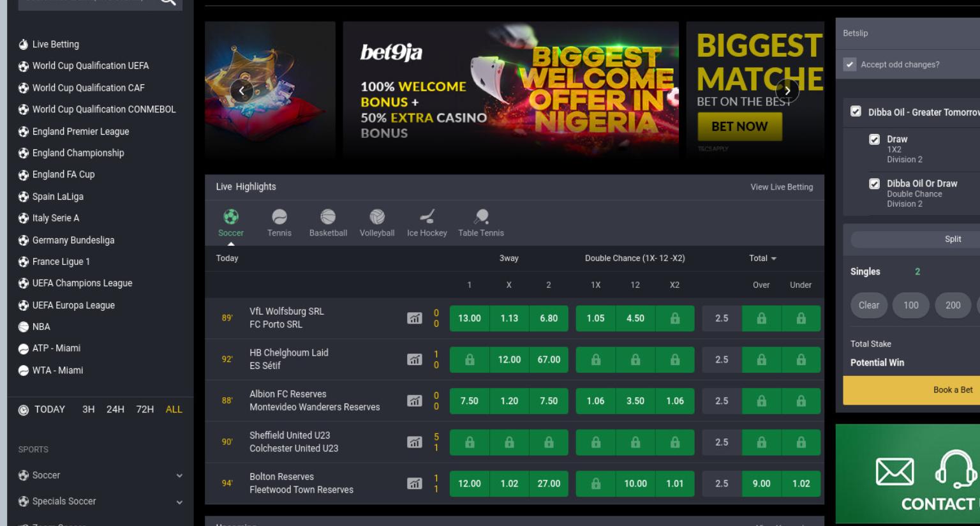Pick odds 13.00 for VfL Wolfsburg SRL win
The height and width of the screenshot is (526, 980).
(470, 319)
